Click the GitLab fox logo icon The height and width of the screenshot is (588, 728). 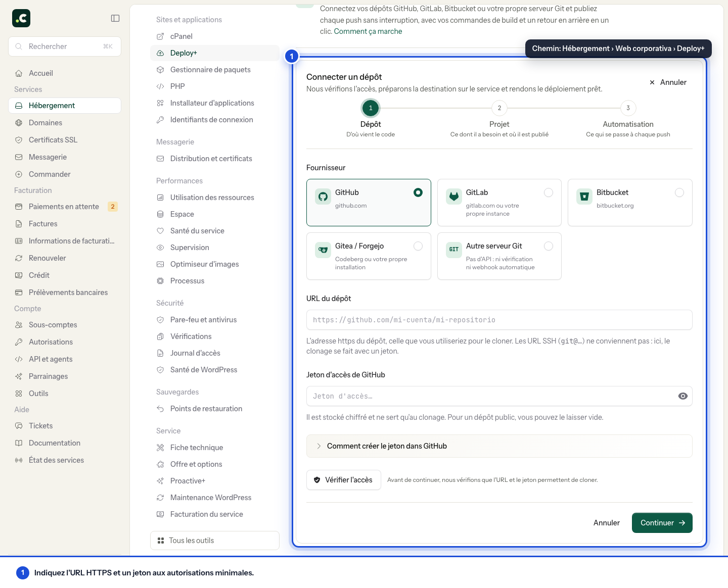[454, 197]
